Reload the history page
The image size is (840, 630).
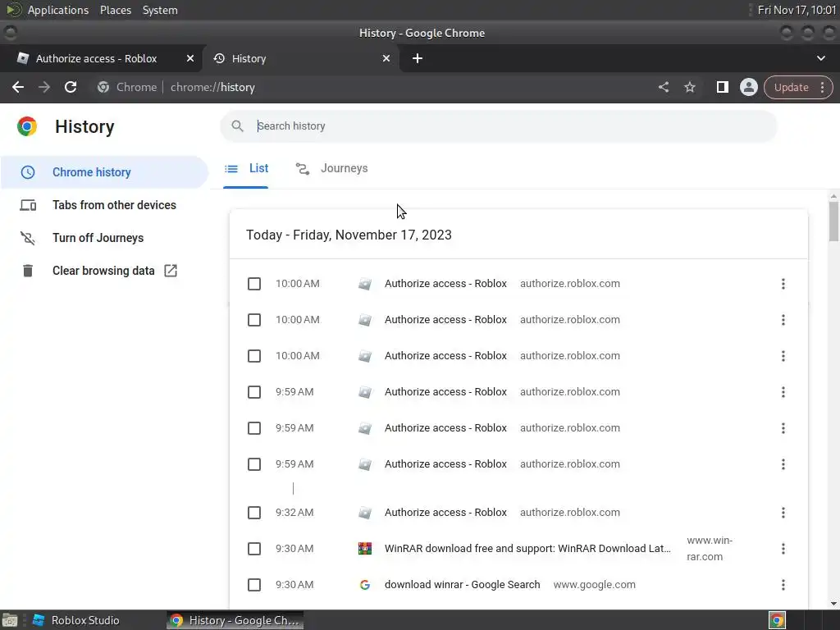71,87
